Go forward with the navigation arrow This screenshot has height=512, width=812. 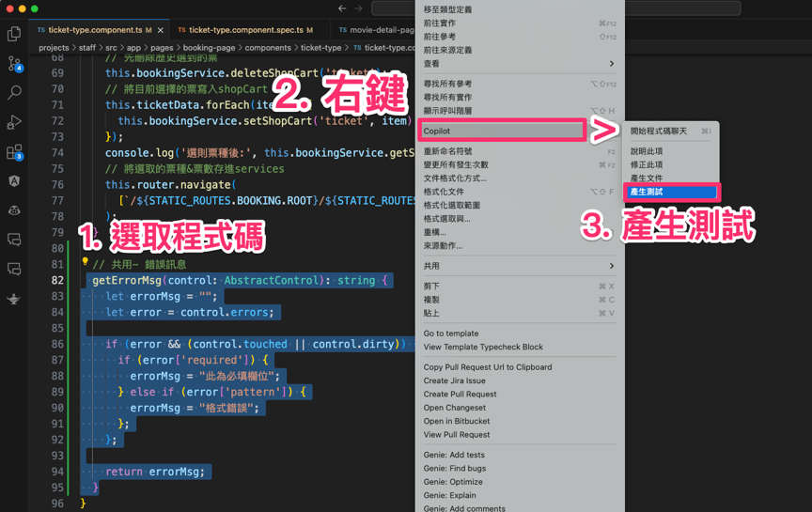click(358, 8)
